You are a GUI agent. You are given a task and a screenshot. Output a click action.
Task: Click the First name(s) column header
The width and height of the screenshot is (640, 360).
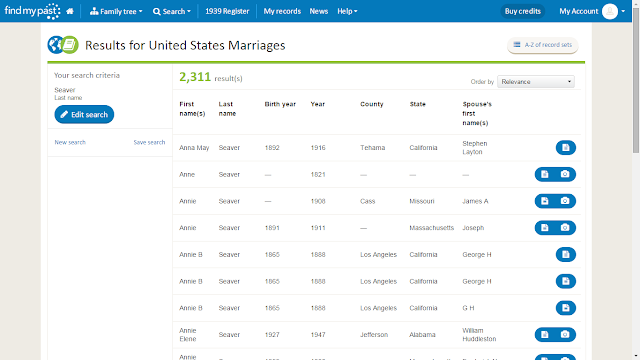click(x=192, y=109)
